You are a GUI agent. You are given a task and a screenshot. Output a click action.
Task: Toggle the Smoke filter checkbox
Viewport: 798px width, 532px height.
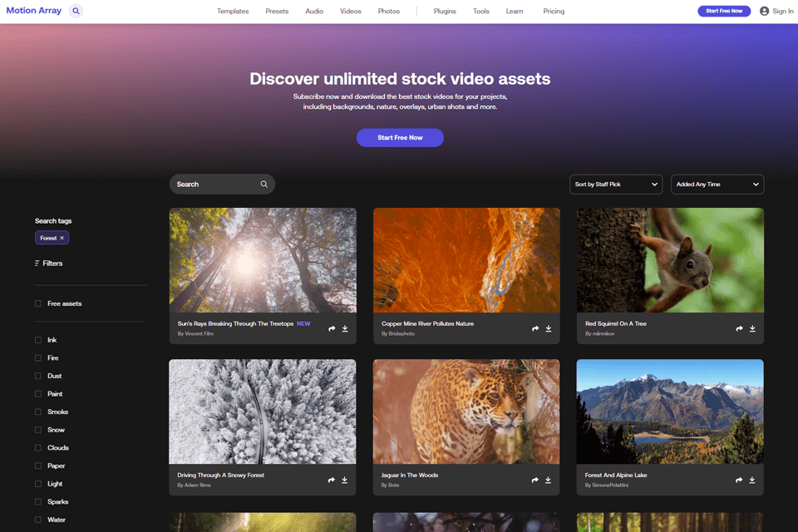[38, 411]
